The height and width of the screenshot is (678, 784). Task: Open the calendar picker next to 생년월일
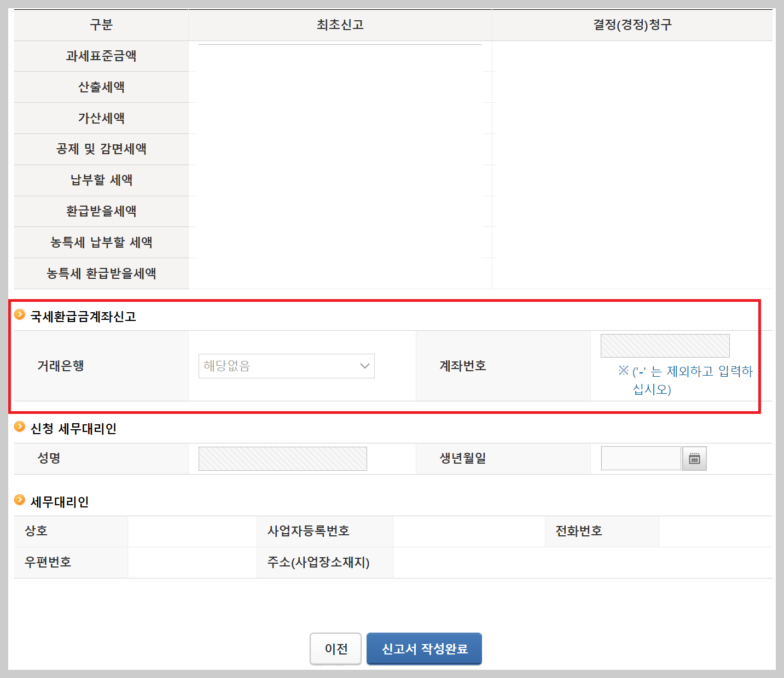click(x=694, y=458)
